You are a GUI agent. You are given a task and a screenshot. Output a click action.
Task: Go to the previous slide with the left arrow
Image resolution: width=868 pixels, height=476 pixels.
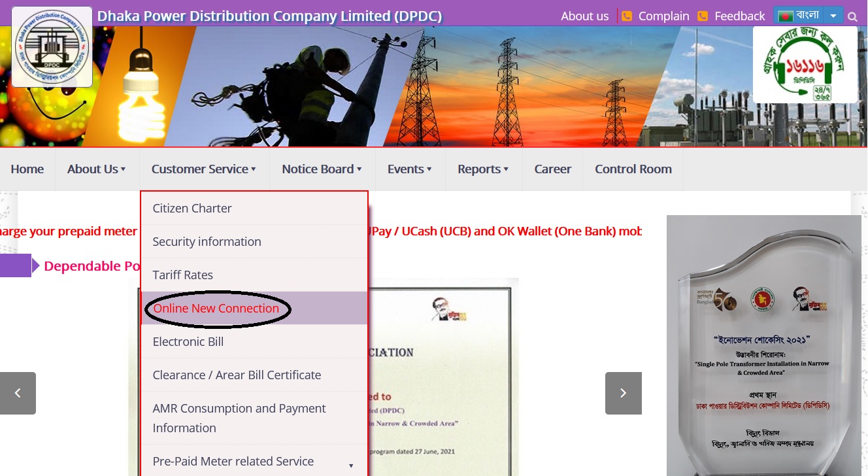(18, 393)
